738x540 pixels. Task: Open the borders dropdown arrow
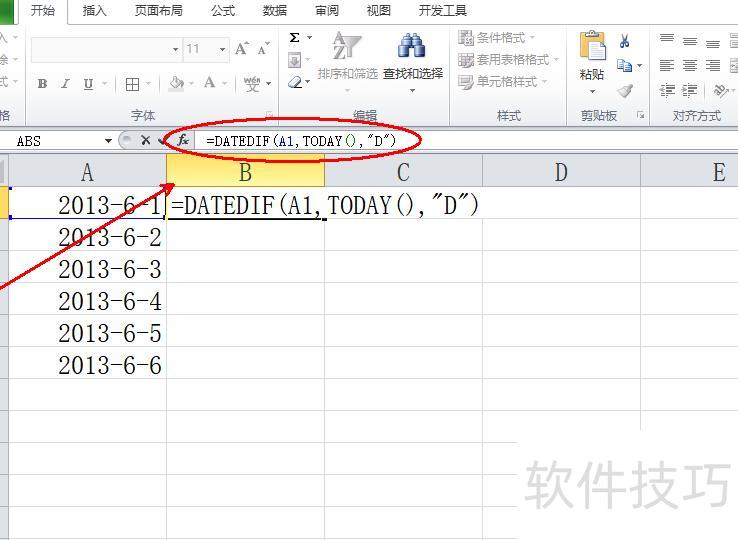[148, 84]
